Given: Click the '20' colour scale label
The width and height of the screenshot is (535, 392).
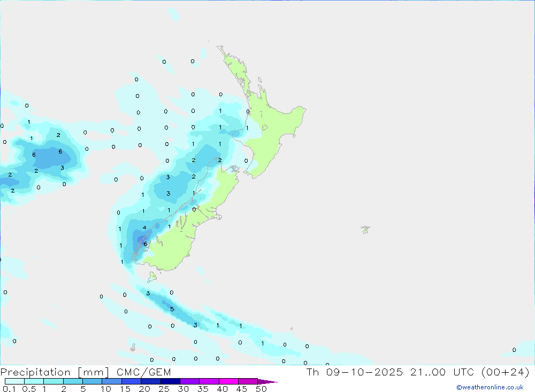Looking at the screenshot, I should pos(144,389).
